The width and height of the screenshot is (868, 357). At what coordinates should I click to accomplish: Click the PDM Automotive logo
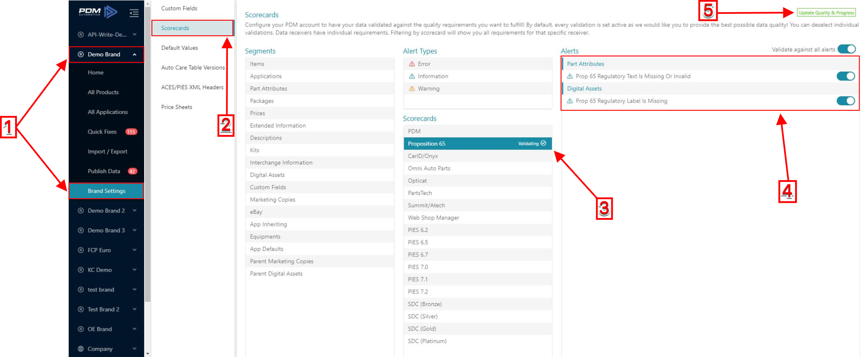[x=98, y=12]
